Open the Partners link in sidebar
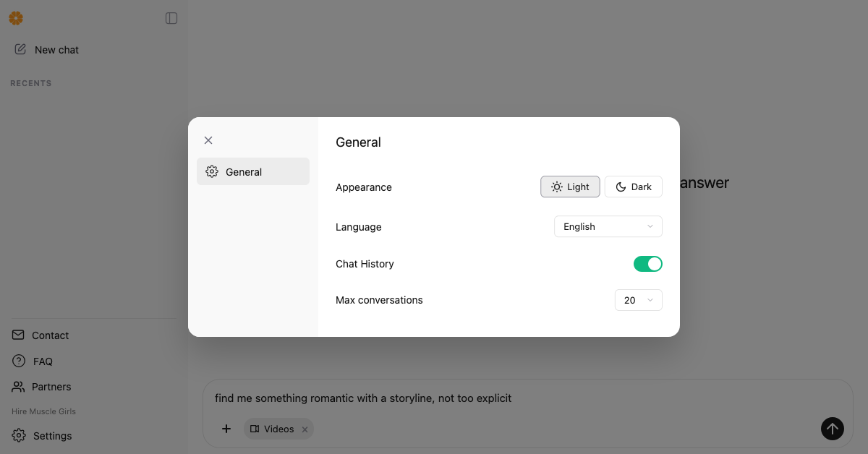Viewport: 868px width, 454px height. click(41, 387)
